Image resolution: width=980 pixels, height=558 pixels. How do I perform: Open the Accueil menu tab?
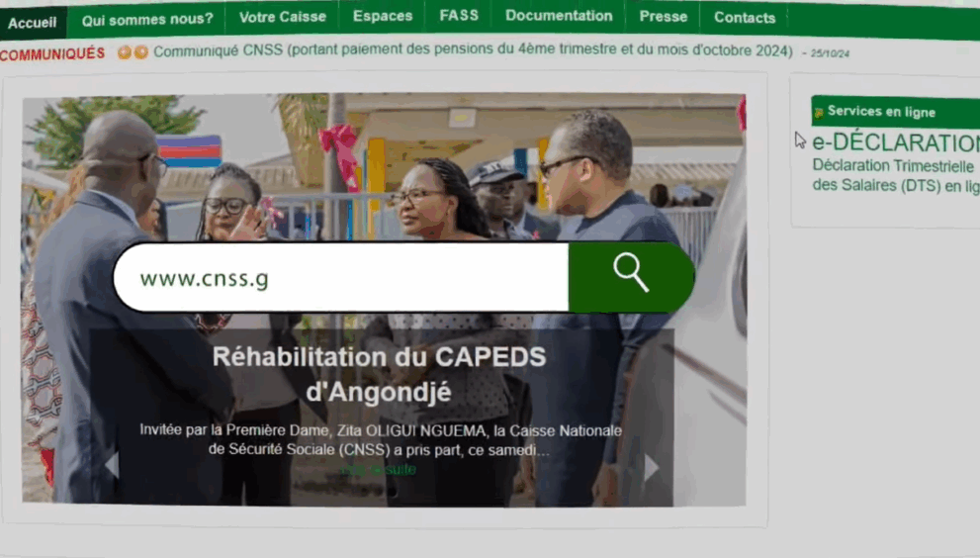tap(33, 23)
